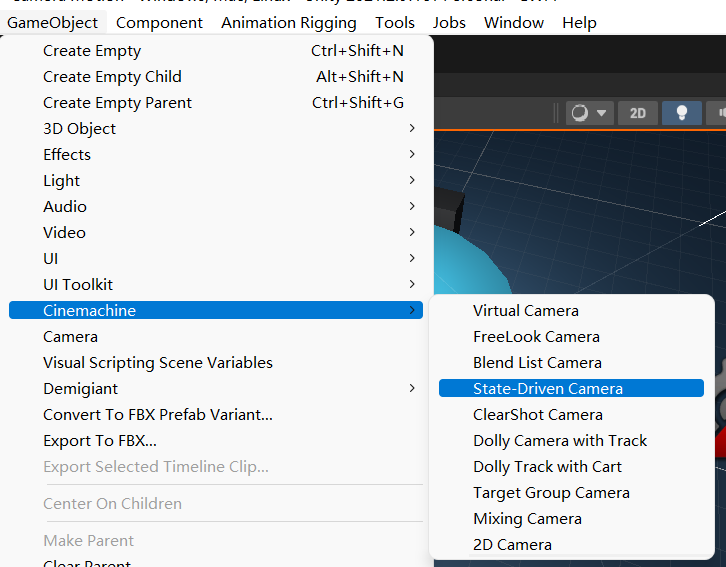Toggle scene lighting lightbulb button
The width and height of the screenshot is (726, 567).
682,113
